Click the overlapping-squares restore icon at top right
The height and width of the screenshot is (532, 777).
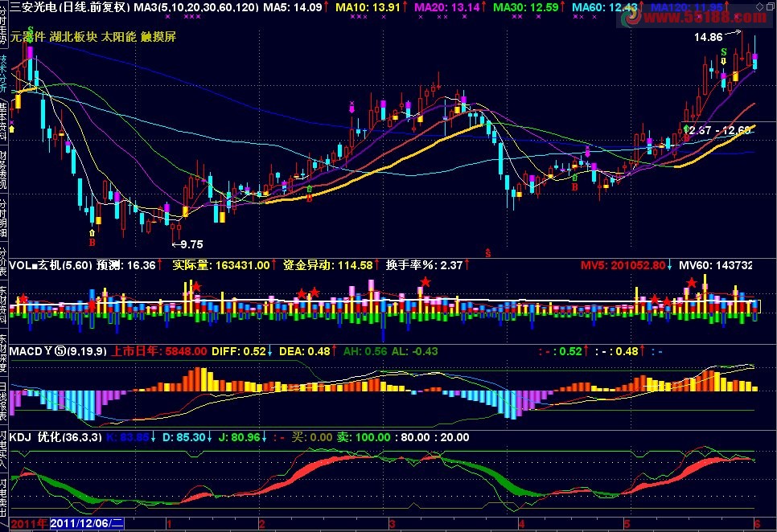(x=770, y=6)
